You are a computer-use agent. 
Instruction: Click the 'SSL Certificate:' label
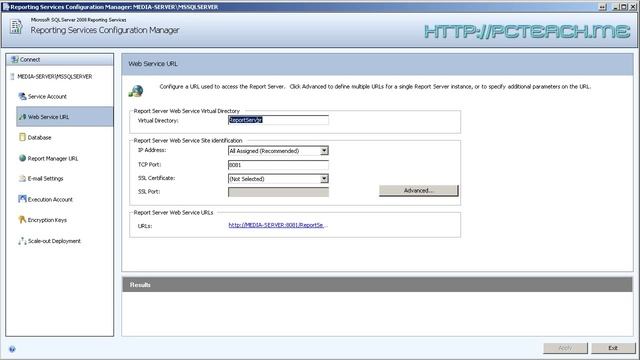[156, 178]
